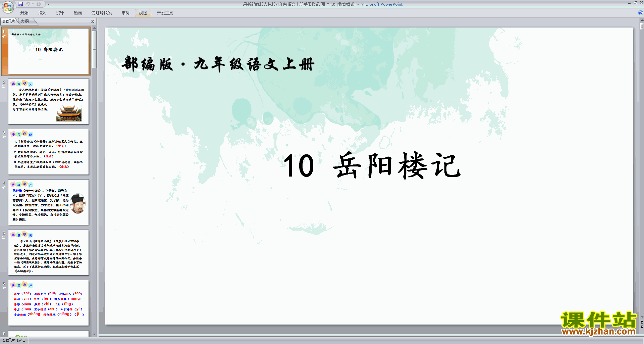Select slide 4 thumbnail with author portrait
644x344 pixels.
click(x=49, y=202)
